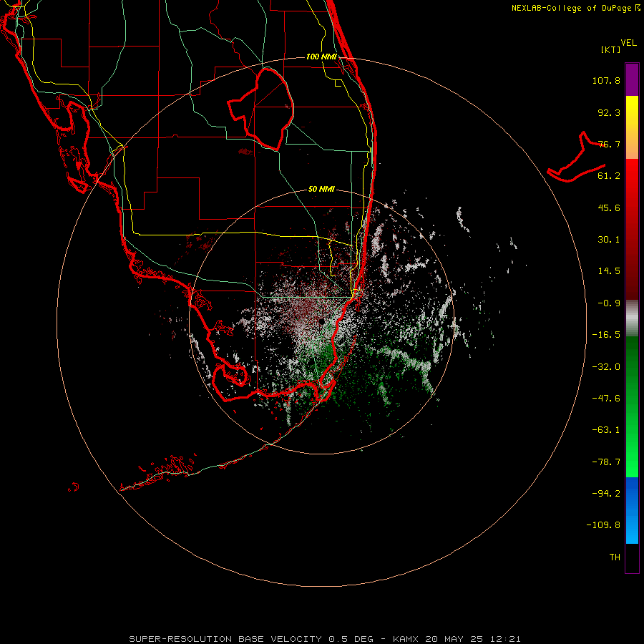Click the 100 NMI range ring label
The height and width of the screenshot is (644, 644).
(x=321, y=57)
